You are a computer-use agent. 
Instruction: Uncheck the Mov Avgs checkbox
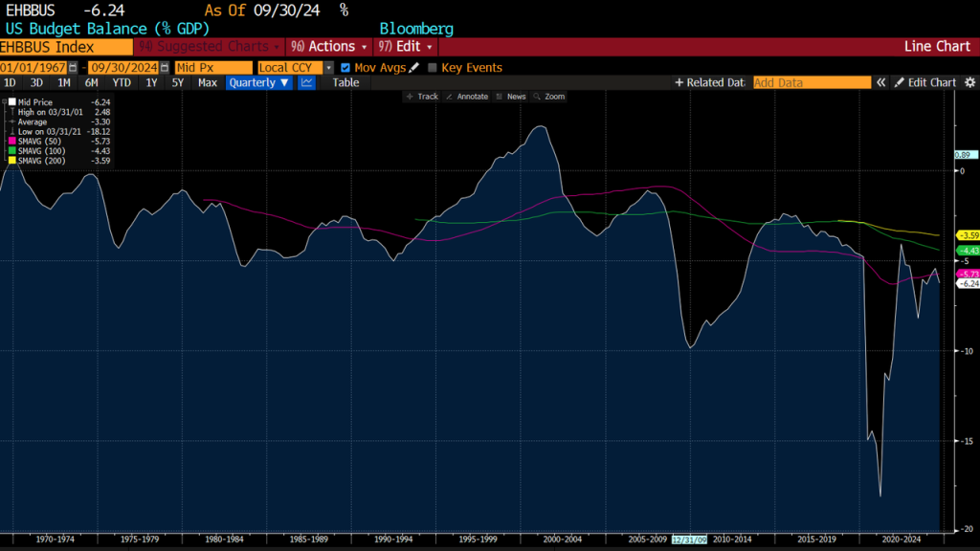(345, 68)
